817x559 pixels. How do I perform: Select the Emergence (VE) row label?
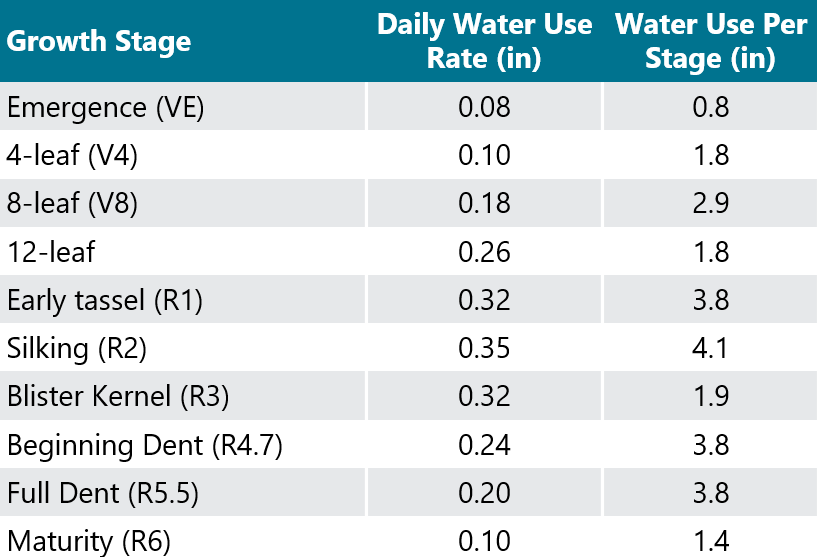(x=105, y=107)
